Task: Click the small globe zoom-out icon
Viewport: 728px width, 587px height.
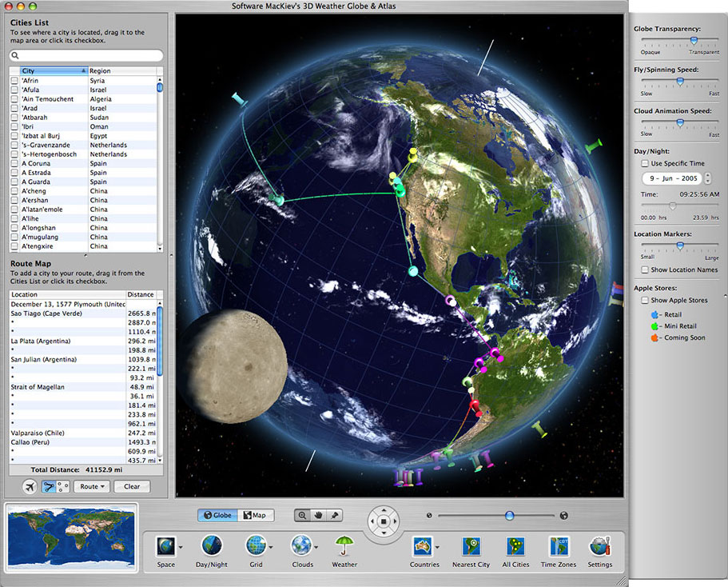Action: [429, 516]
